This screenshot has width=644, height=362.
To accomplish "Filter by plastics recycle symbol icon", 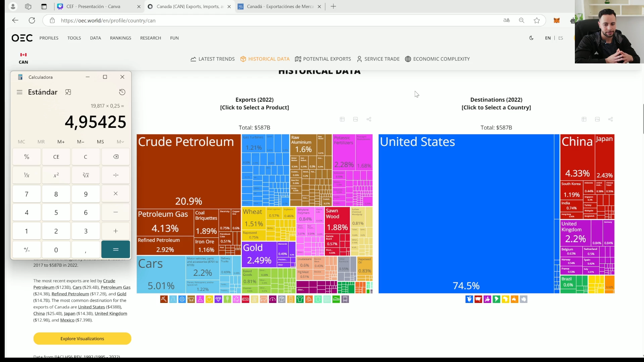I will click(x=236, y=299).
